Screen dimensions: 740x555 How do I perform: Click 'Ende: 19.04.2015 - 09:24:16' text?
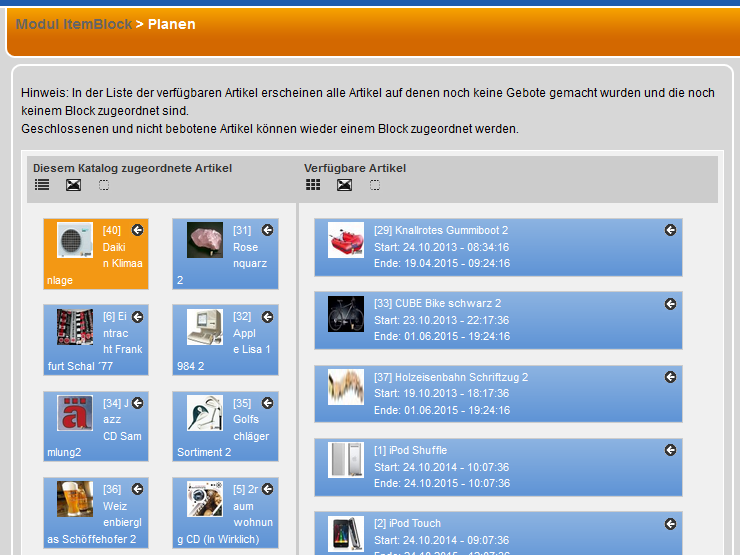coord(442,263)
